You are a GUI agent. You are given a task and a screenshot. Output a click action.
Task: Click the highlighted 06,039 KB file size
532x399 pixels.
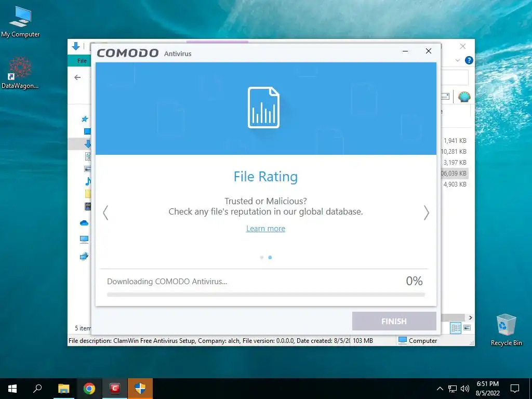pyautogui.click(x=454, y=174)
